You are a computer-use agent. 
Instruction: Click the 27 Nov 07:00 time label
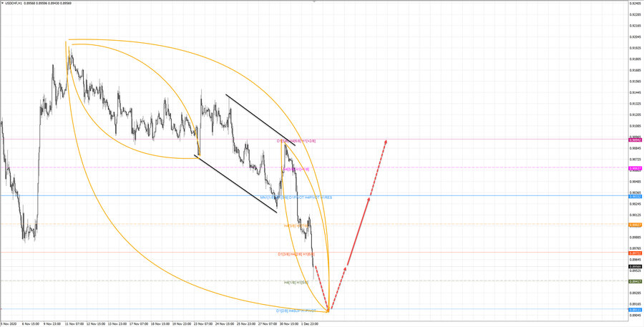[x=266, y=323]
